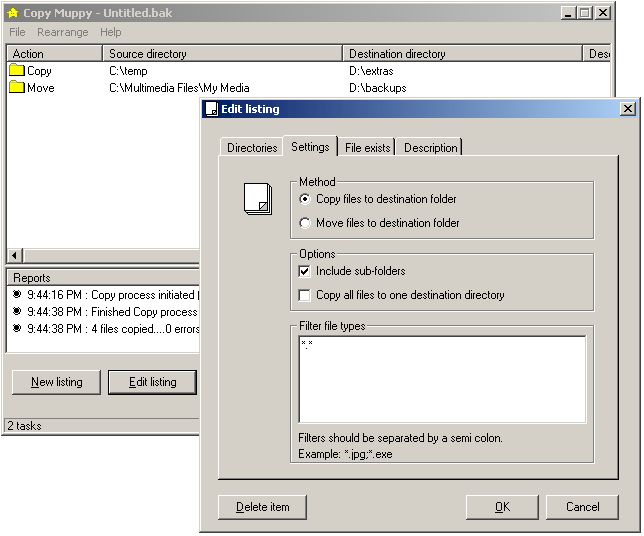Click the Destination directory column header
This screenshot has width=644, height=536.
click(x=462, y=54)
